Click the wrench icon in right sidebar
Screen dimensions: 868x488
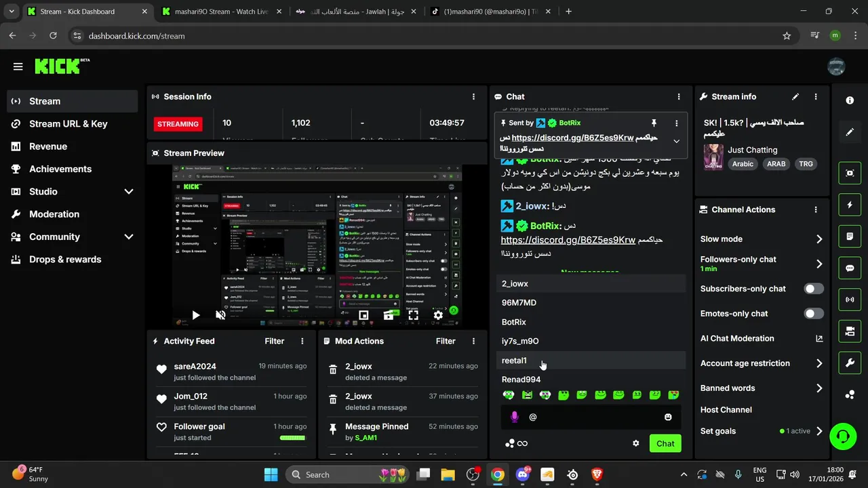tap(850, 363)
